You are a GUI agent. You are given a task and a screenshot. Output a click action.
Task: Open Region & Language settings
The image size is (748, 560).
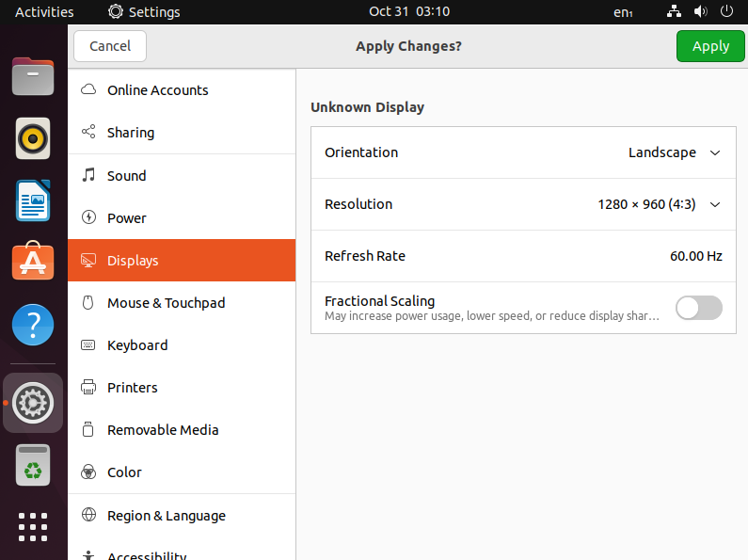tap(182, 516)
